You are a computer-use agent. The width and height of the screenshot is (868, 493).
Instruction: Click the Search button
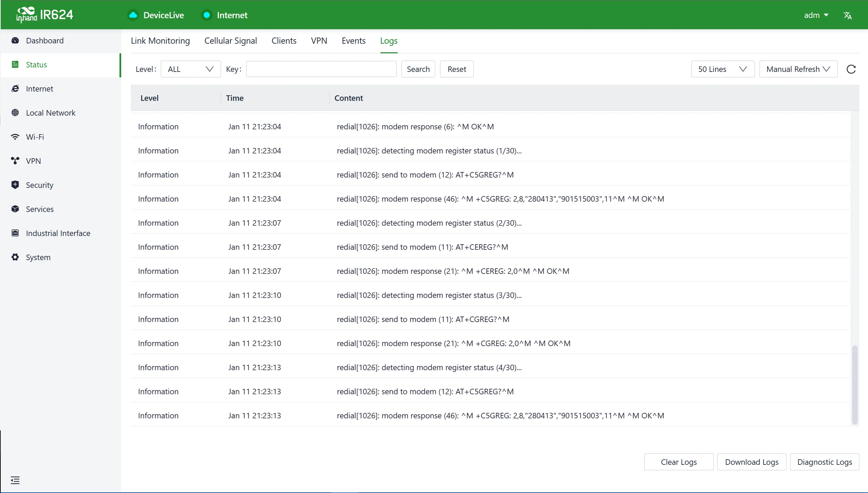pos(418,69)
